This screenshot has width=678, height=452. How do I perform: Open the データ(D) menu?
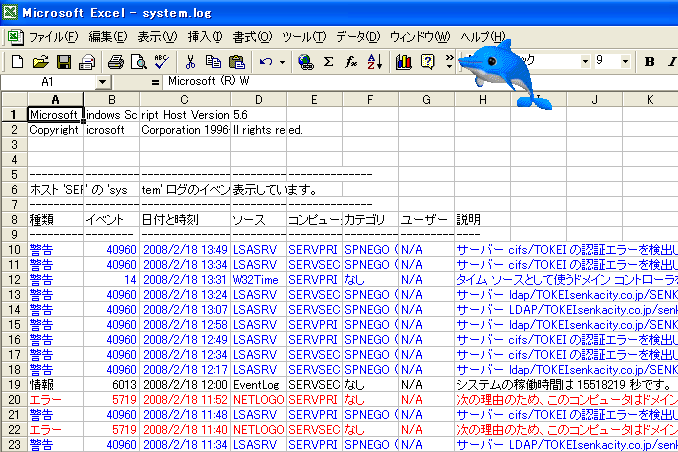(x=358, y=37)
